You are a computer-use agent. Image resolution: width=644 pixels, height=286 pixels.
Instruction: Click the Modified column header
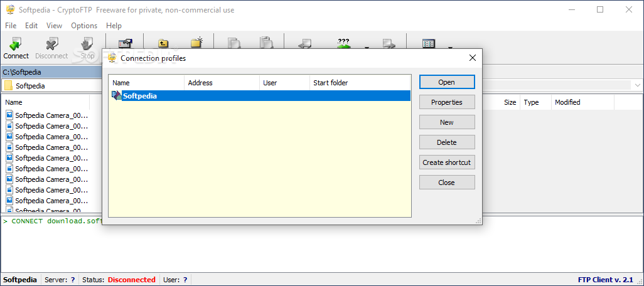(582, 102)
